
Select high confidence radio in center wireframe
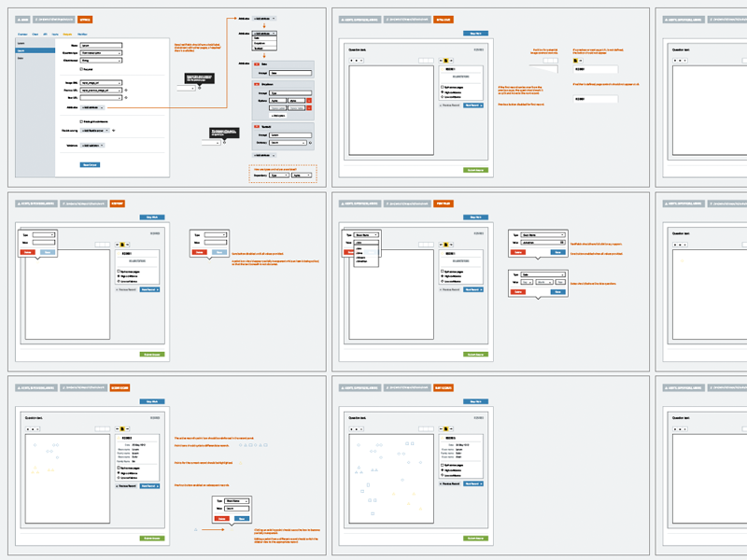click(x=442, y=276)
